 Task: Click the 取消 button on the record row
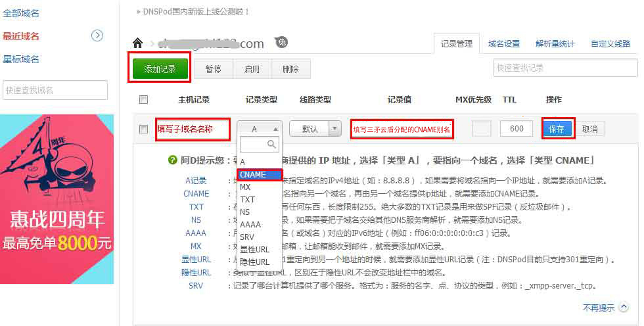[589, 129]
